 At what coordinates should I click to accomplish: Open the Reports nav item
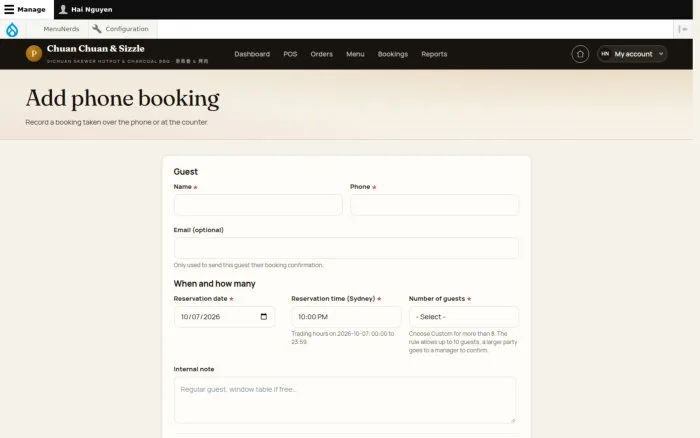(x=434, y=54)
